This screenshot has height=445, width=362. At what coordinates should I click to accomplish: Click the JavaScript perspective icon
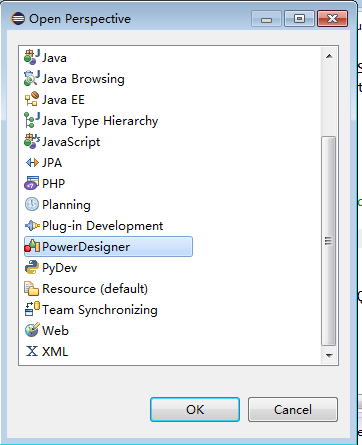coord(32,141)
